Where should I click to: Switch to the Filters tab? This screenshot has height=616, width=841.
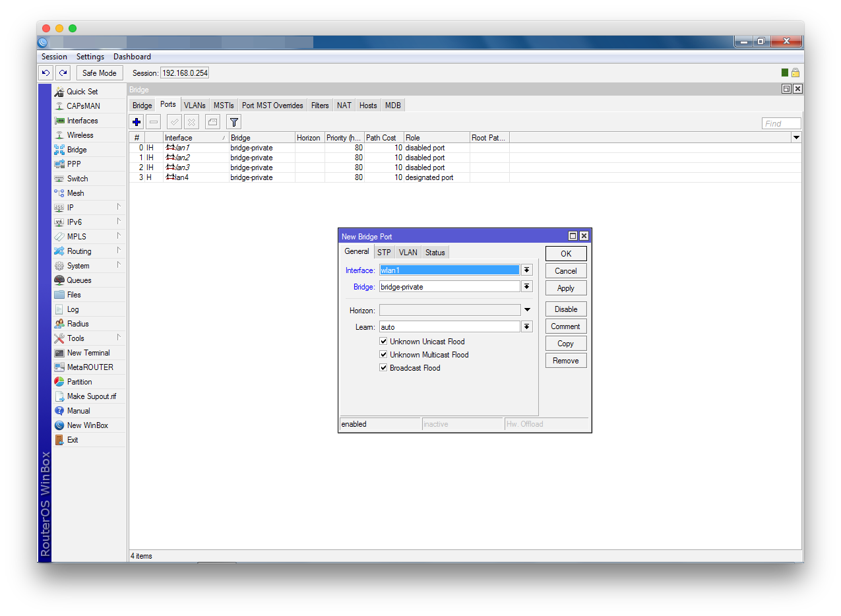(320, 106)
